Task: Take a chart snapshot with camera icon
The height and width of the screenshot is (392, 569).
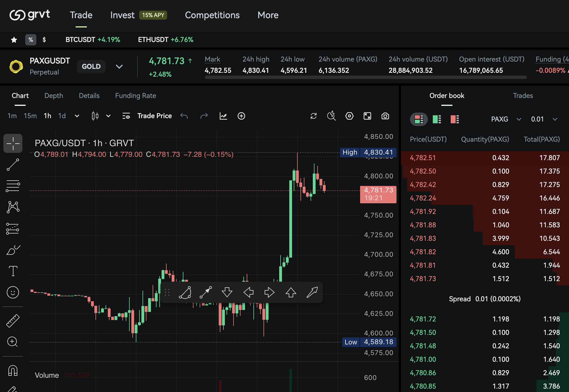Action: (385, 116)
